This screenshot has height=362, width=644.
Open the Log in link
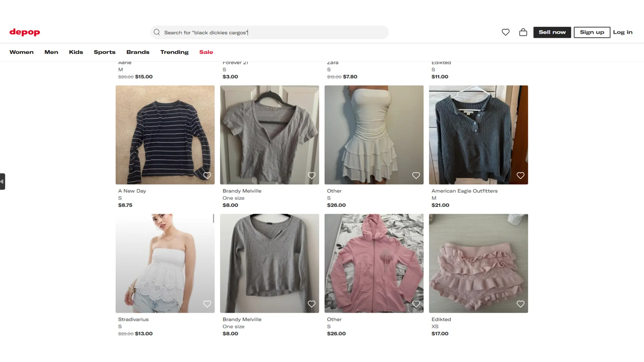click(622, 32)
